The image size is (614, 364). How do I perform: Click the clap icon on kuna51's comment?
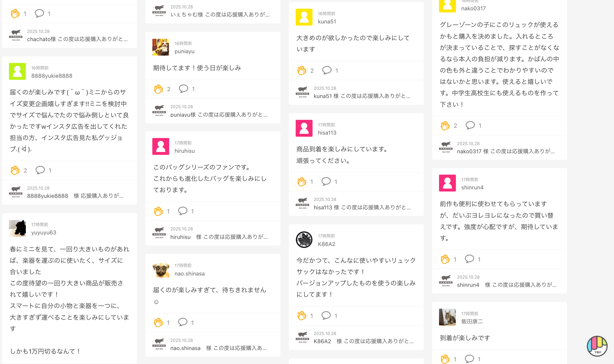pos(302,71)
